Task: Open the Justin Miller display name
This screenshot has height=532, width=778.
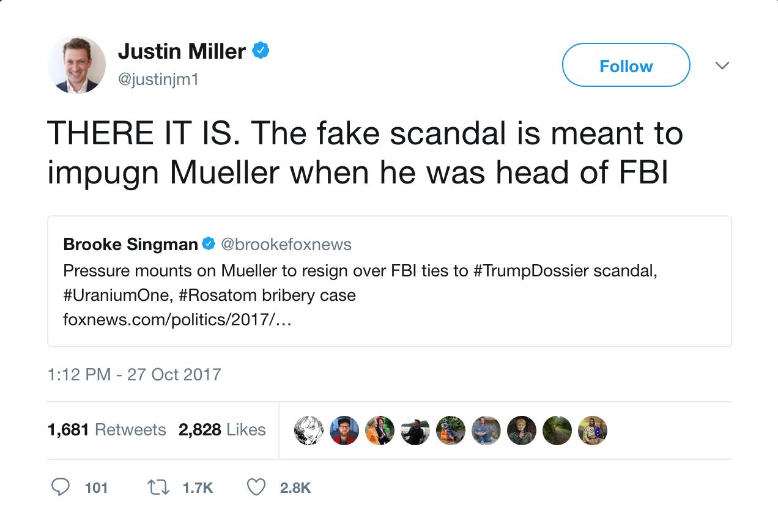Action: pos(182,51)
